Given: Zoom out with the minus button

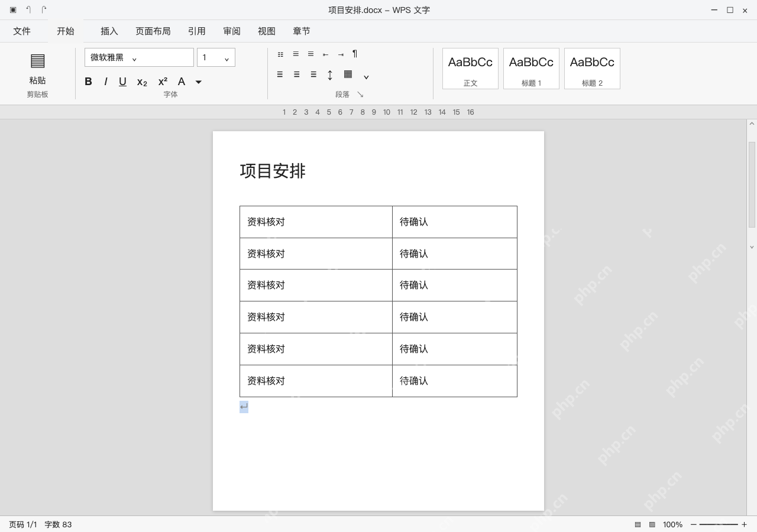Looking at the screenshot, I should (x=694, y=525).
